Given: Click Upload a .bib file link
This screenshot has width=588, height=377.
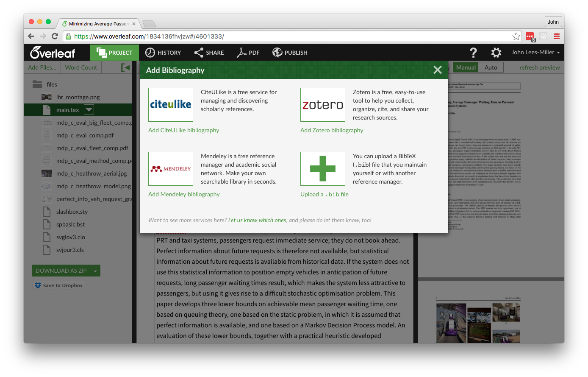Looking at the screenshot, I should tap(325, 194).
